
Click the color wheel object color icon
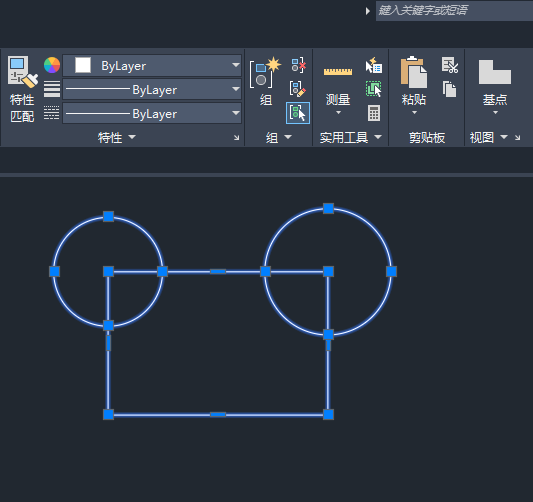(x=52, y=65)
